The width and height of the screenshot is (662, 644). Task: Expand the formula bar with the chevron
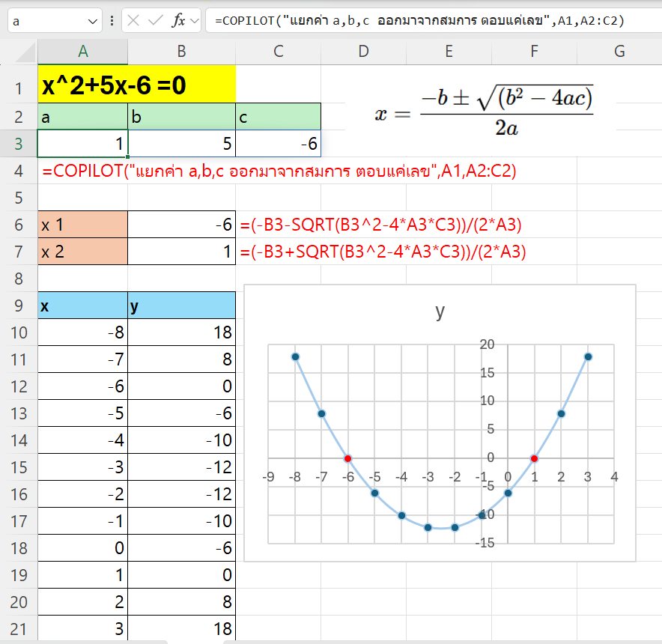[195, 21]
